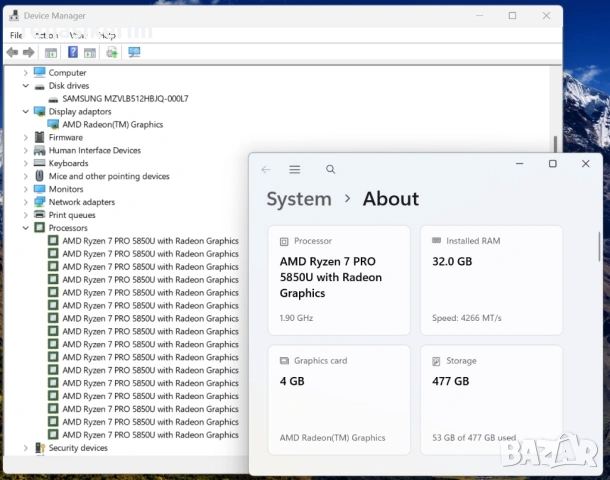Click the Graphics card 4 GB card
Image resolution: width=610 pixels, height=480 pixels.
coord(339,399)
